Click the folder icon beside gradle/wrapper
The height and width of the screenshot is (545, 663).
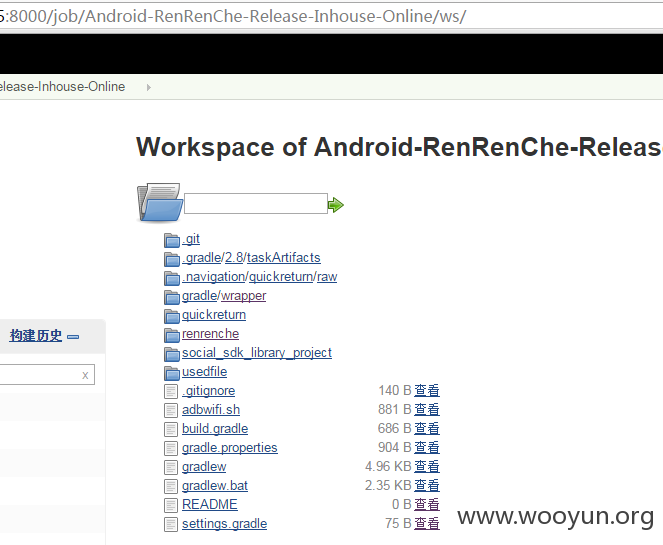pos(172,297)
